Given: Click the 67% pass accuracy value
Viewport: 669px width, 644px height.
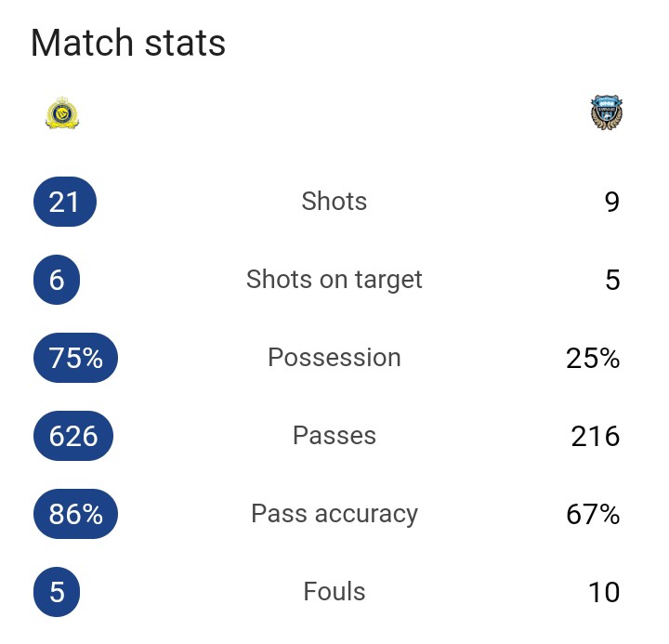Looking at the screenshot, I should pyautogui.click(x=593, y=514).
